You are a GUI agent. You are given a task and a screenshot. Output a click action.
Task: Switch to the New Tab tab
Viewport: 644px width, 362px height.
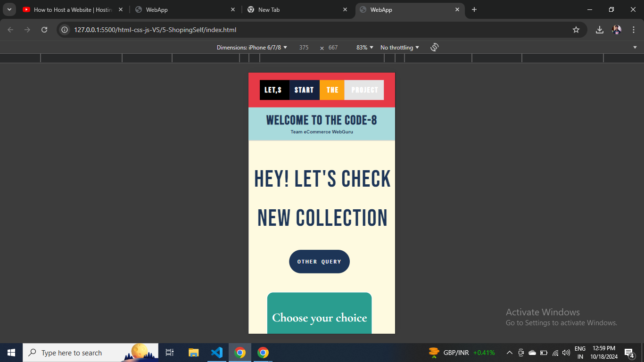point(297,9)
